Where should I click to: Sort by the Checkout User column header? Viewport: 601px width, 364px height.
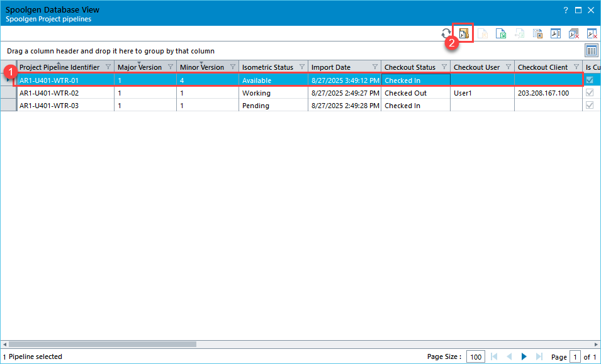tap(475, 67)
